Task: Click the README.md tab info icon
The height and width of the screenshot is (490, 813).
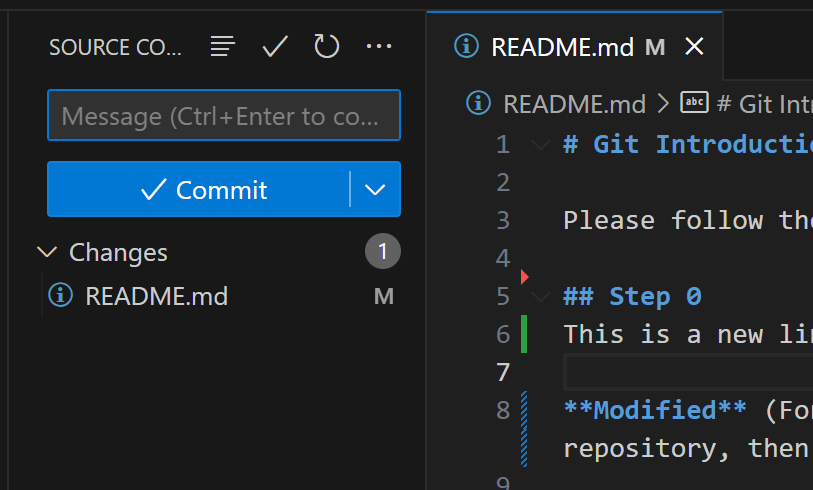Action: pos(467,46)
